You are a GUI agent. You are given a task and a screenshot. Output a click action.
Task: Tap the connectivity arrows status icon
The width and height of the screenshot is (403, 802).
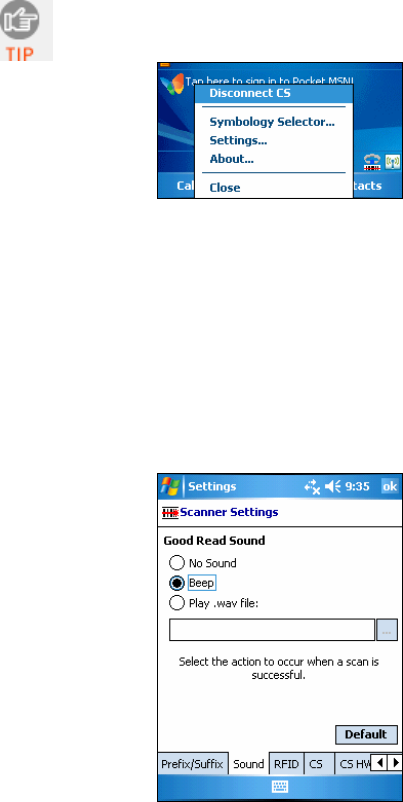[x=311, y=486]
